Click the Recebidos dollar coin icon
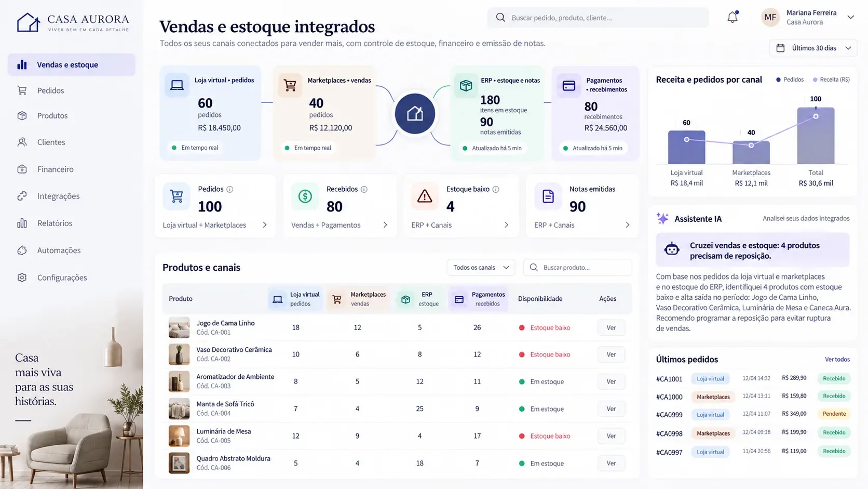868x489 pixels. pyautogui.click(x=305, y=196)
